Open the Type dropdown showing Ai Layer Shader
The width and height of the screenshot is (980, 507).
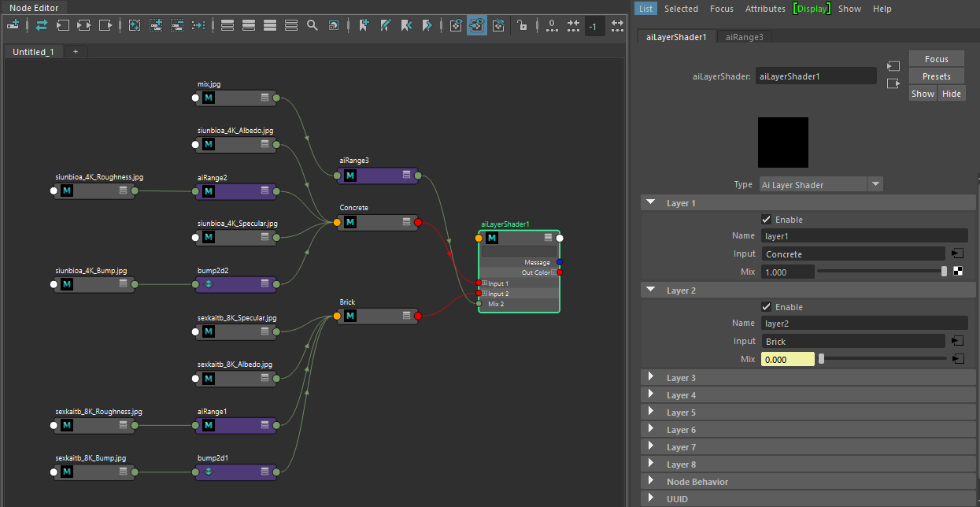(x=875, y=183)
